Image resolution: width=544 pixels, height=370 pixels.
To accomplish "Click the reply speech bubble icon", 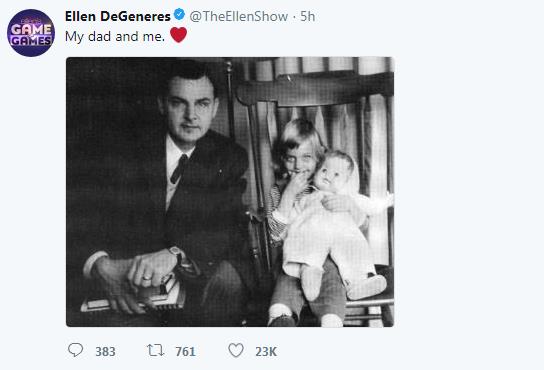I will click(x=75, y=350).
